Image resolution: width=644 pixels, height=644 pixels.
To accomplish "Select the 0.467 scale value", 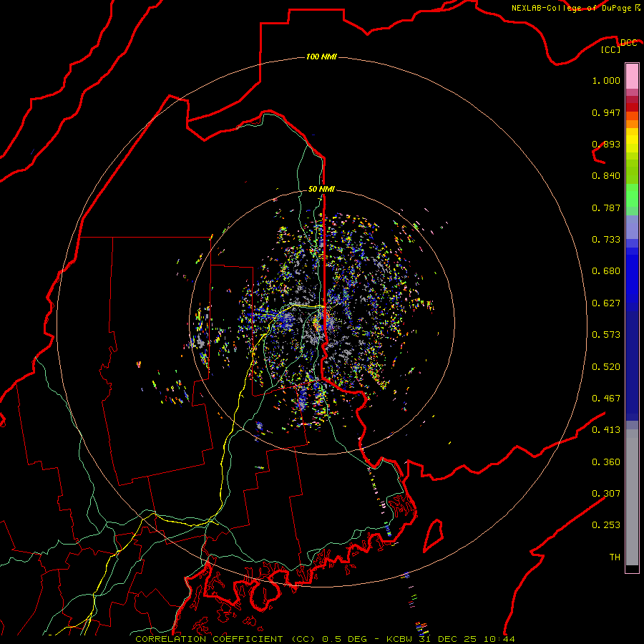I will coord(606,399).
